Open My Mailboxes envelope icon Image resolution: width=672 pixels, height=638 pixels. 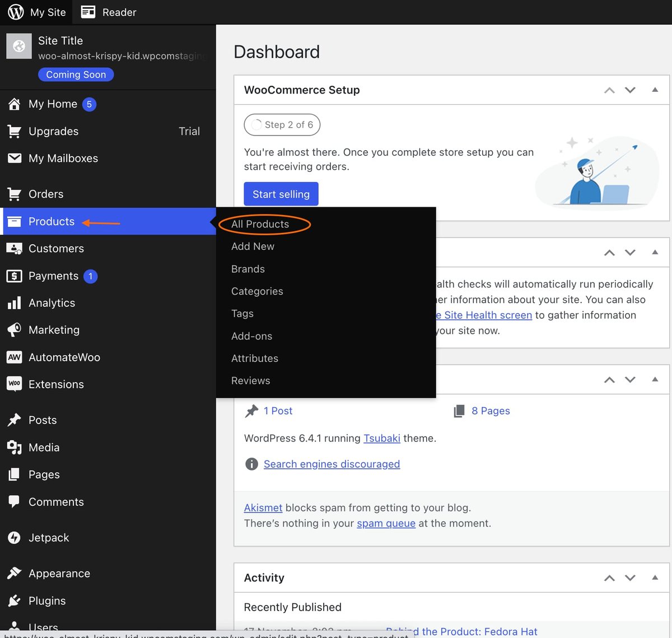(x=15, y=159)
